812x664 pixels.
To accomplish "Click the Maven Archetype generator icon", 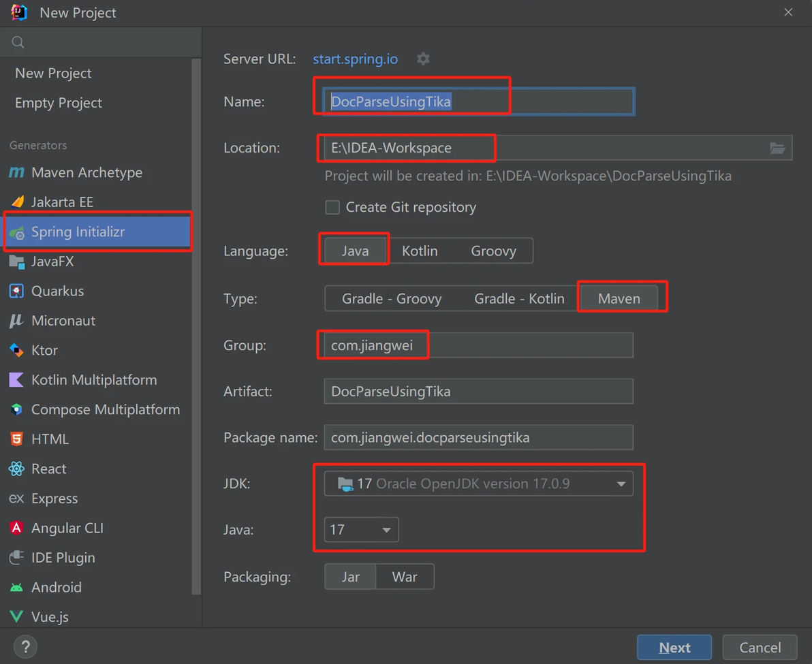I will (16, 173).
